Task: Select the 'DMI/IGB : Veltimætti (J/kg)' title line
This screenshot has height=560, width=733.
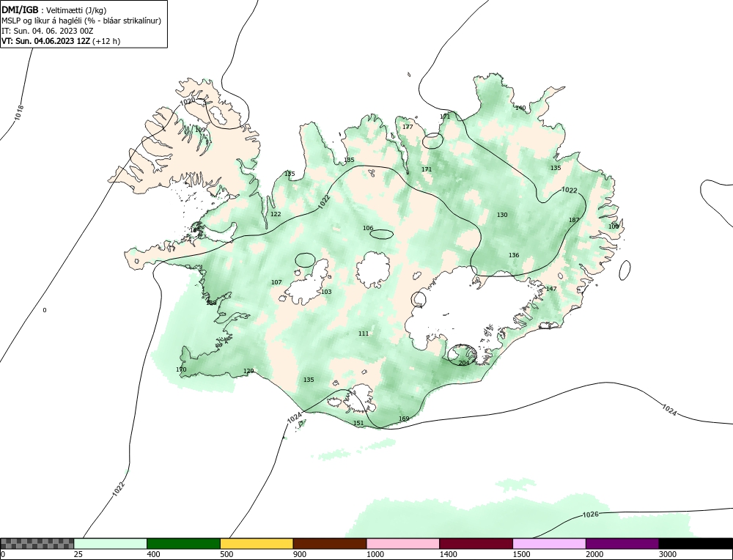Action: tap(54, 10)
